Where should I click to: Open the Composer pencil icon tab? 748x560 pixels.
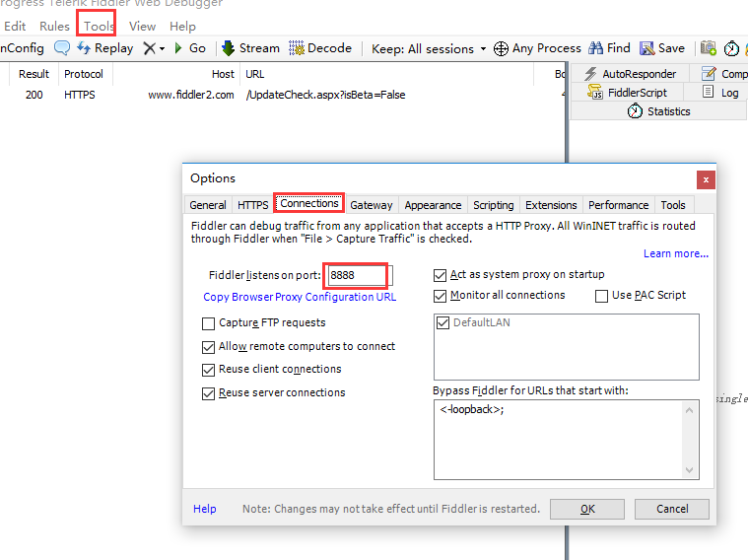coord(709,74)
